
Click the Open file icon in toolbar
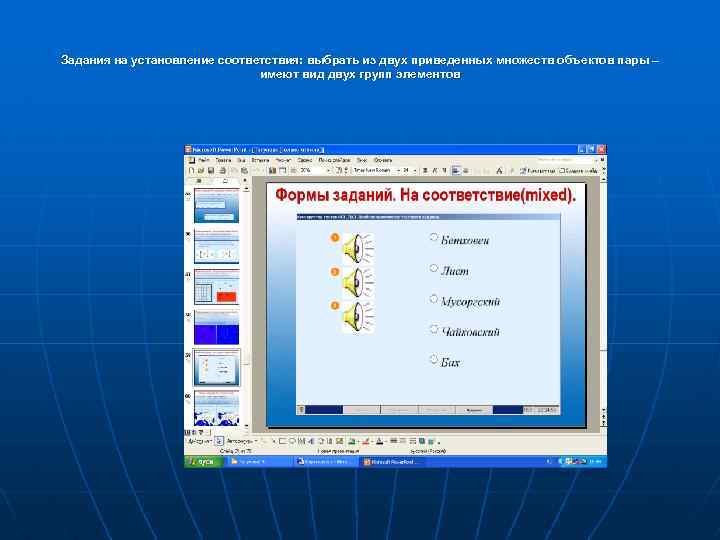tap(201, 170)
